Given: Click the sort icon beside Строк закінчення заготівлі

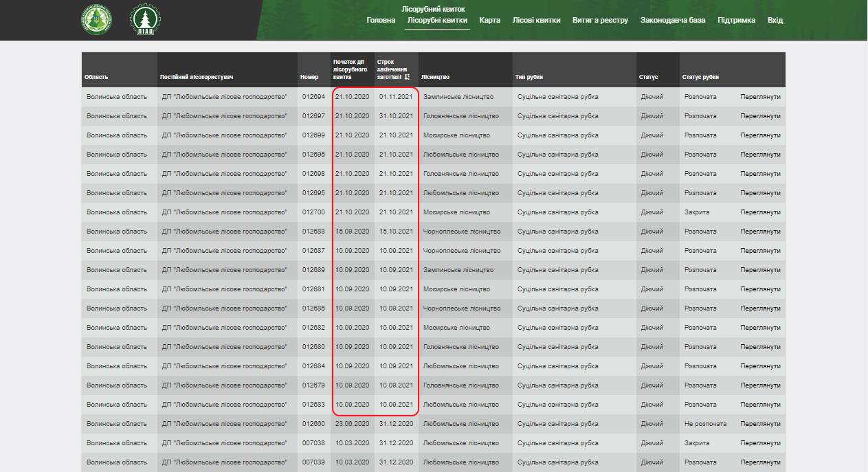Looking at the screenshot, I should 407,77.
